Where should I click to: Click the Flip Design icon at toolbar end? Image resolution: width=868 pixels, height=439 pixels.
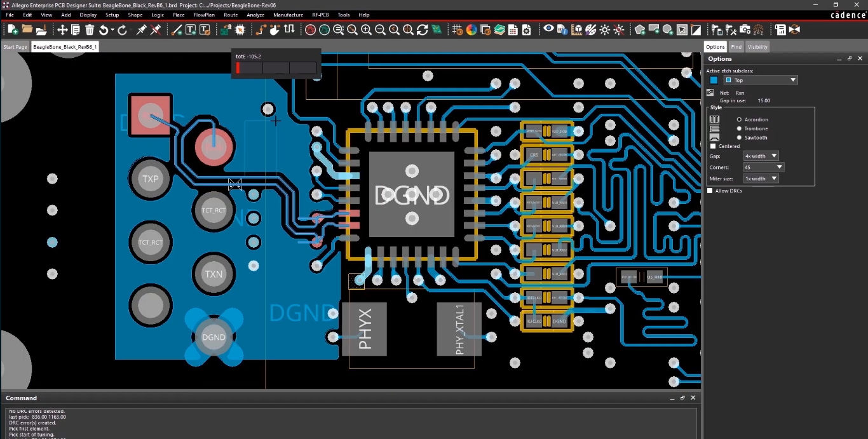click(794, 29)
